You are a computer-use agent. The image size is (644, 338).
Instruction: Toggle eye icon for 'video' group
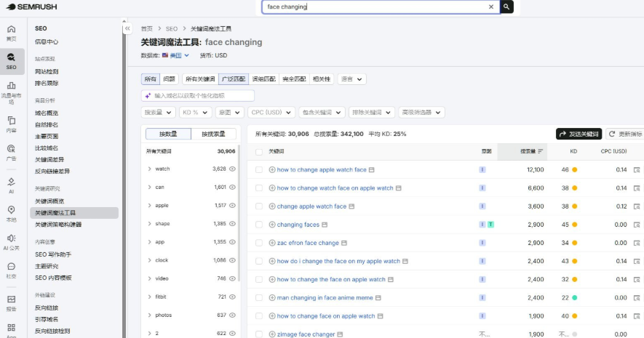[232, 278]
